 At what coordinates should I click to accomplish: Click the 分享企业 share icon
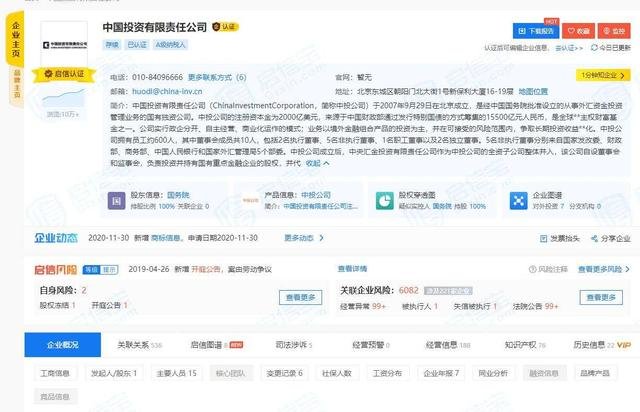(x=594, y=238)
